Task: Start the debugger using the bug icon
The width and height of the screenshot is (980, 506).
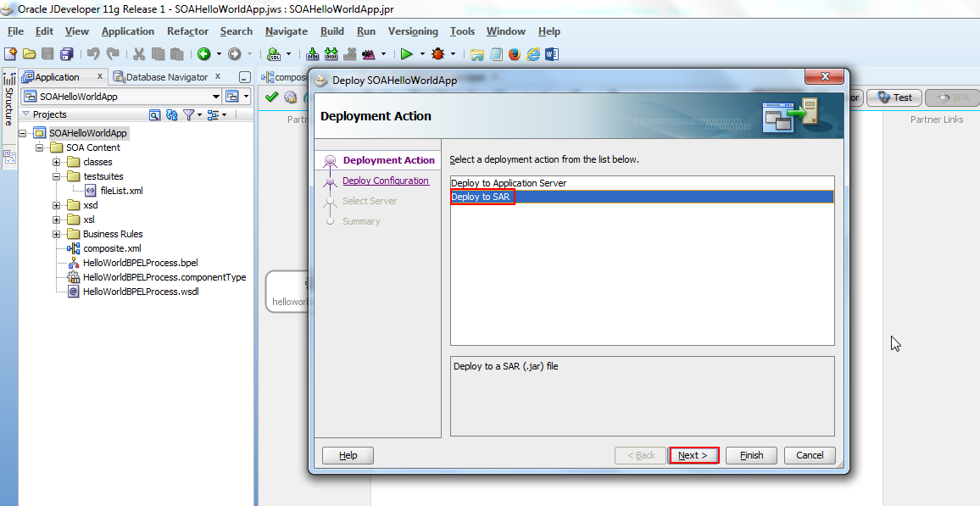Action: pyautogui.click(x=437, y=54)
